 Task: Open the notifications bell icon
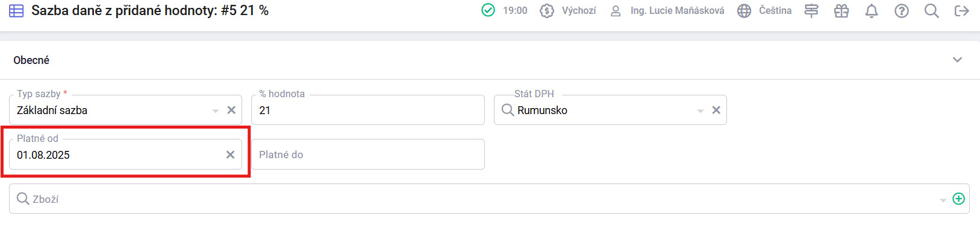tap(871, 11)
